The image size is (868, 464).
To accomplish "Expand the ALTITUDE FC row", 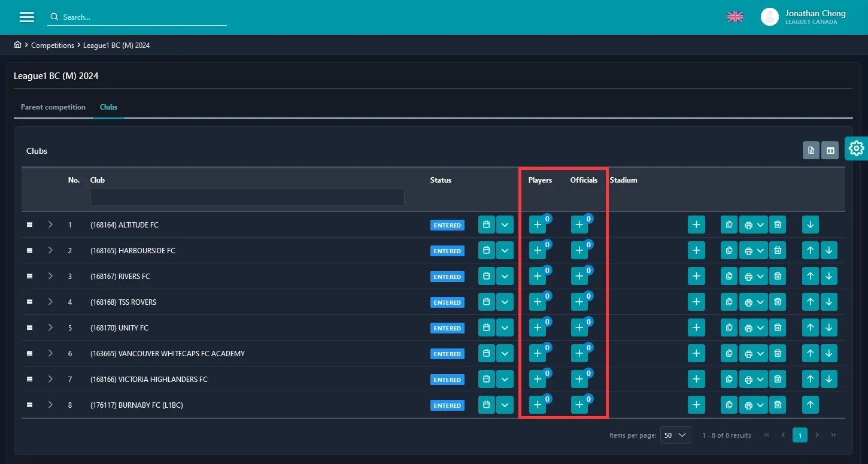I will click(x=50, y=225).
